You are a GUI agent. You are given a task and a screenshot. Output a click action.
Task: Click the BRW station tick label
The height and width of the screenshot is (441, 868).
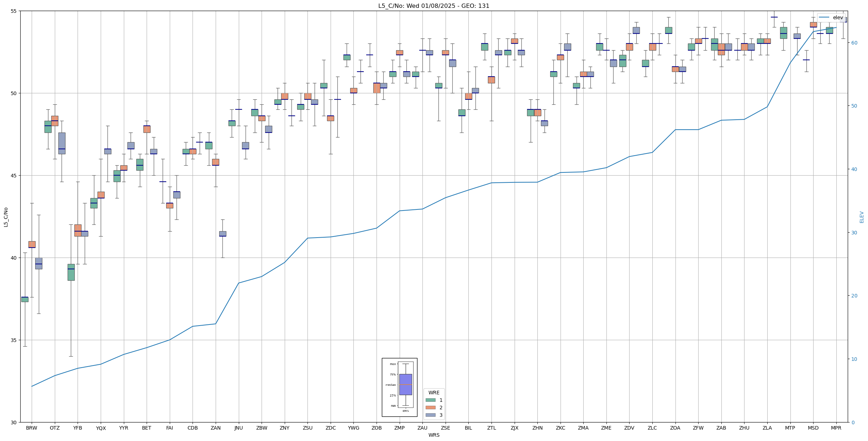(32, 428)
